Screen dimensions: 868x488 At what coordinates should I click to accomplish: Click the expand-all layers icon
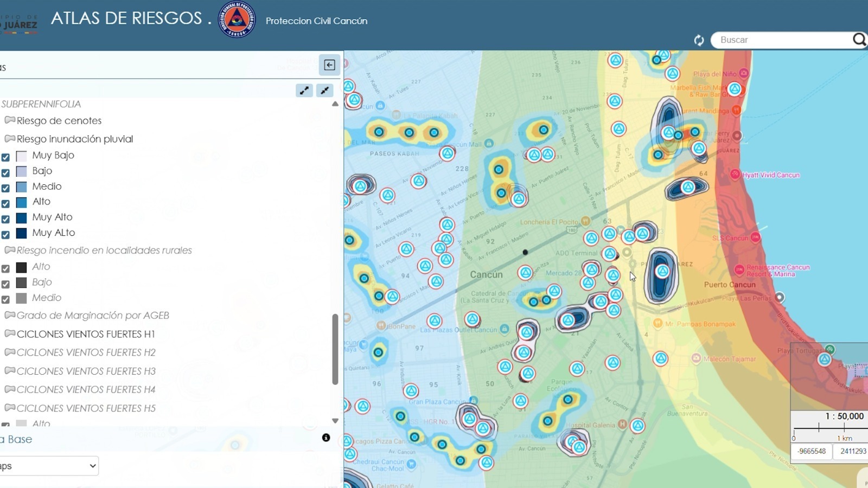(304, 91)
